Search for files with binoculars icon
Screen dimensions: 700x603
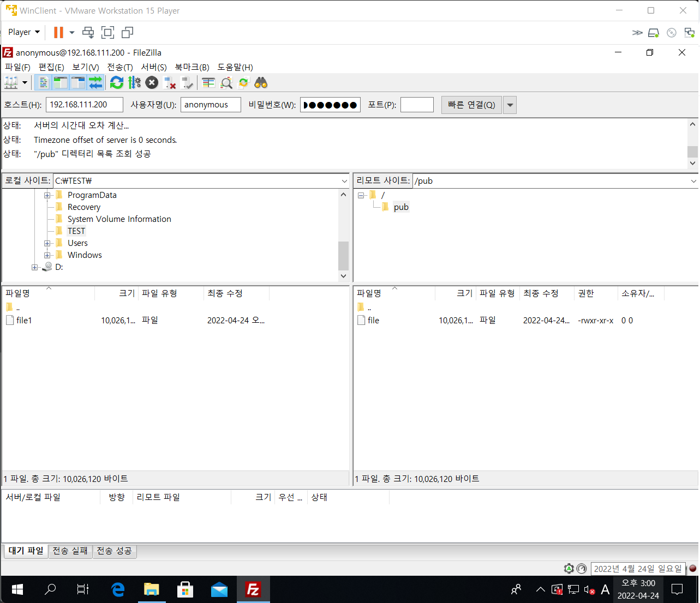(261, 83)
